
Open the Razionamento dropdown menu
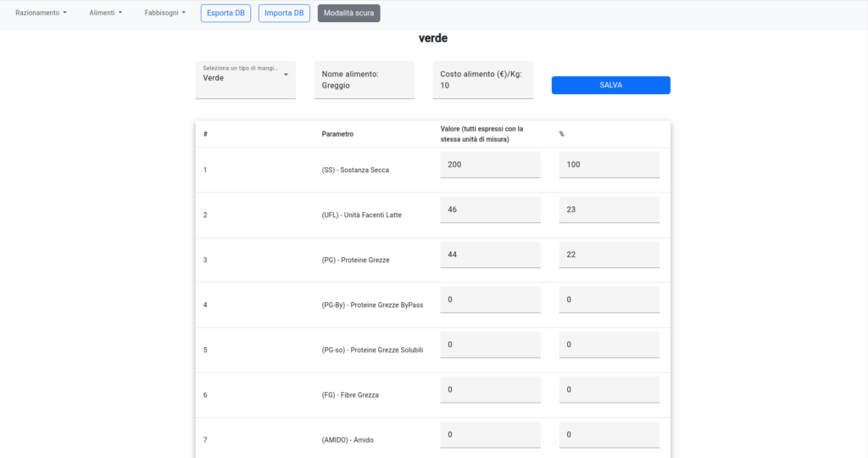[41, 13]
